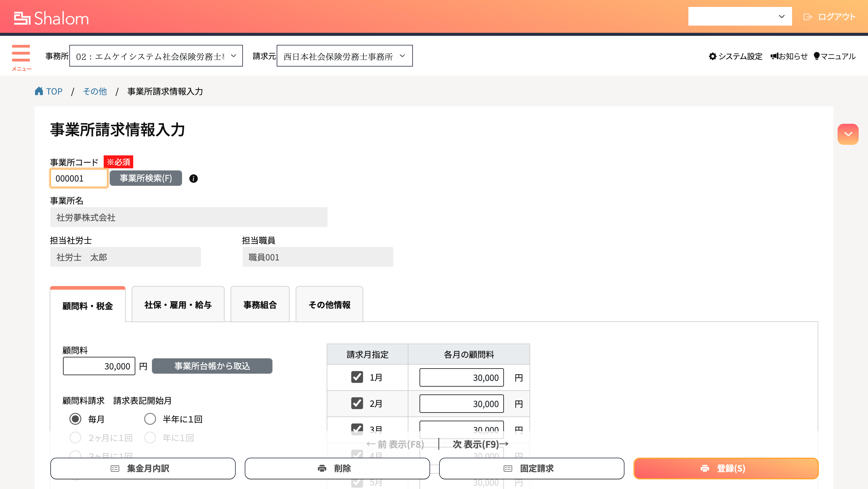Image resolution: width=868 pixels, height=489 pixels.
Task: Open the 請求元 dropdown
Action: 344,56
